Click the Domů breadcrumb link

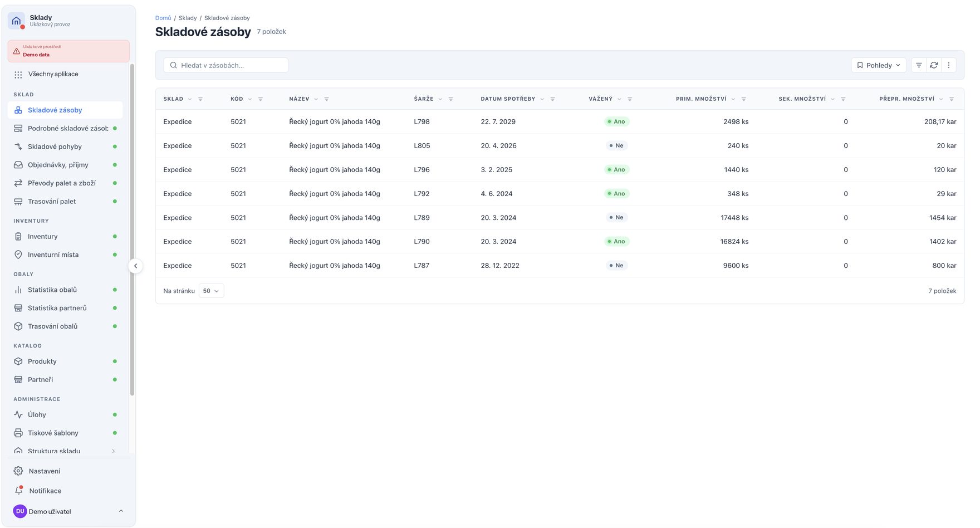click(163, 18)
